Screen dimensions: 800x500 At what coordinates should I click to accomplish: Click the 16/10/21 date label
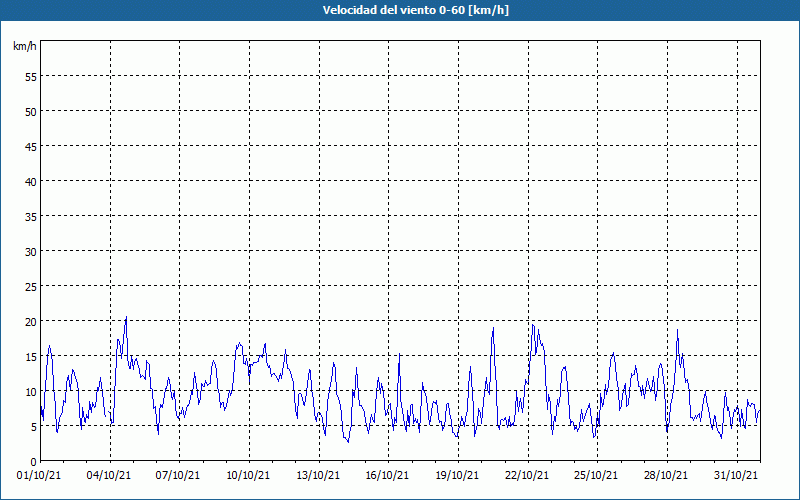coord(387,476)
